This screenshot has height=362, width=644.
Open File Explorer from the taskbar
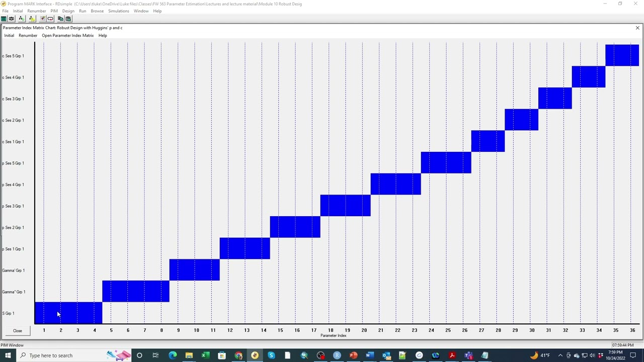click(189, 355)
